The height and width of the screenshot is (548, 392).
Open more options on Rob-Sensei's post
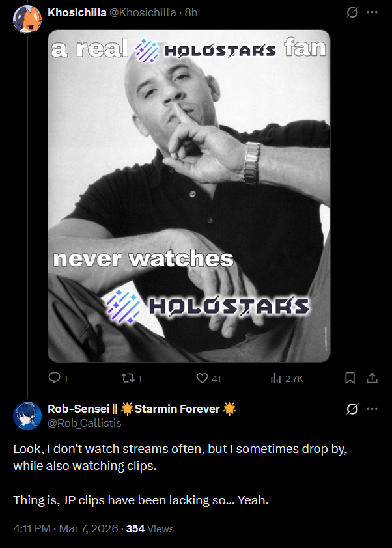click(372, 409)
